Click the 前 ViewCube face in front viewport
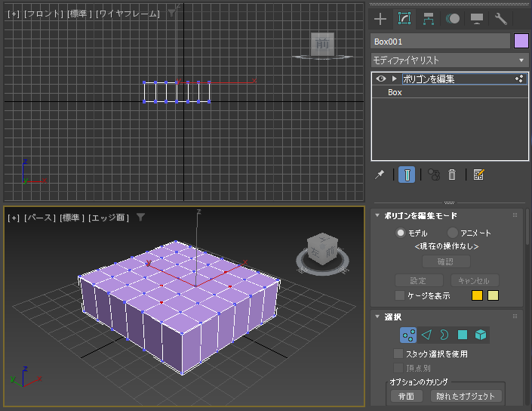This screenshot has width=532, height=411. tap(322, 44)
